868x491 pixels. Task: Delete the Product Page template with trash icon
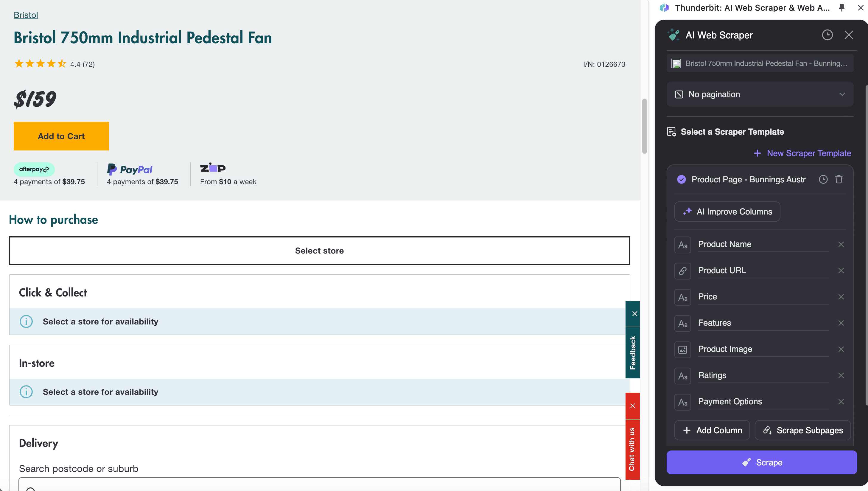(x=839, y=179)
